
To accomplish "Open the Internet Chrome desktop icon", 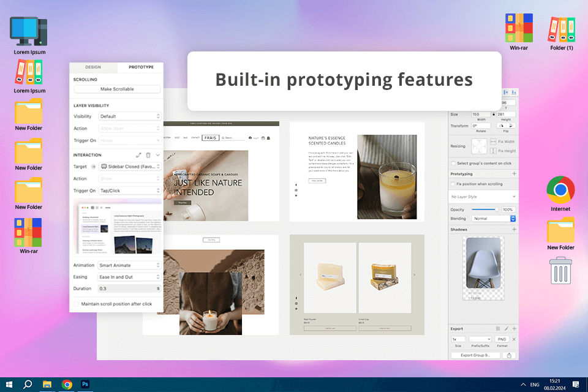I will [560, 194].
